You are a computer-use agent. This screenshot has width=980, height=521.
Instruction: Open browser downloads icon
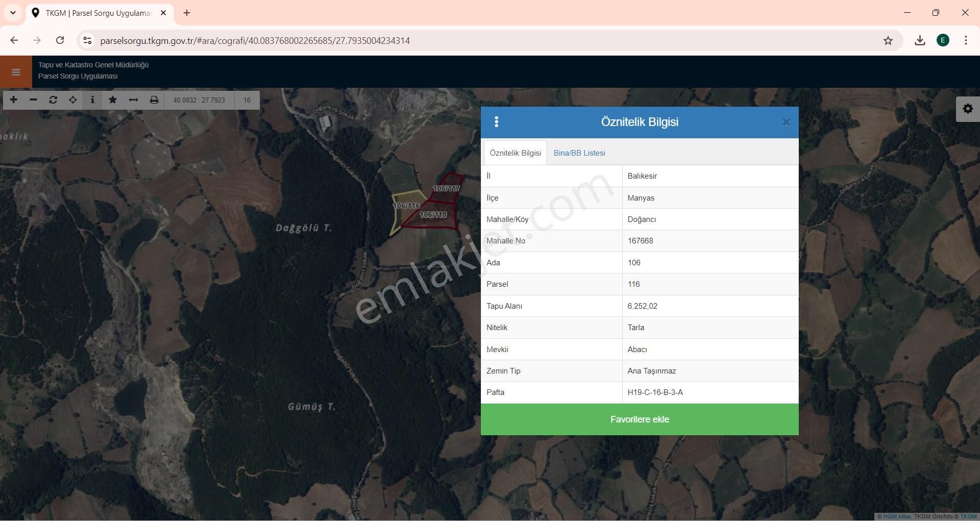(920, 40)
